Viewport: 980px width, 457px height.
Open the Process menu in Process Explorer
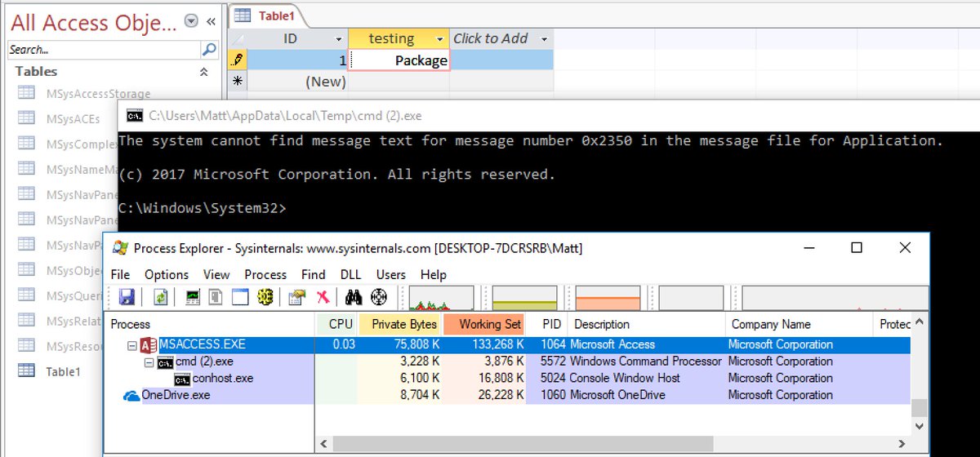click(x=265, y=275)
